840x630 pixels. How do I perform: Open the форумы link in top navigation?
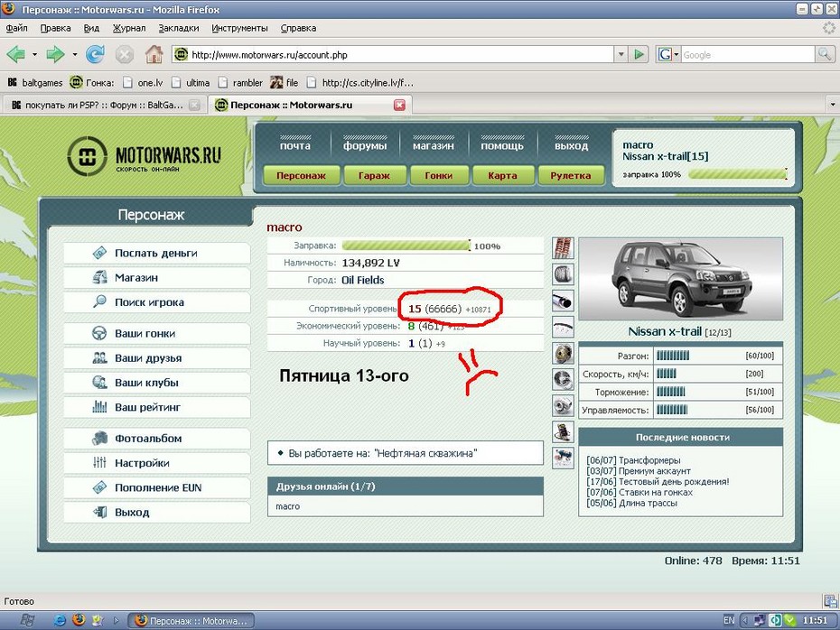pos(365,145)
